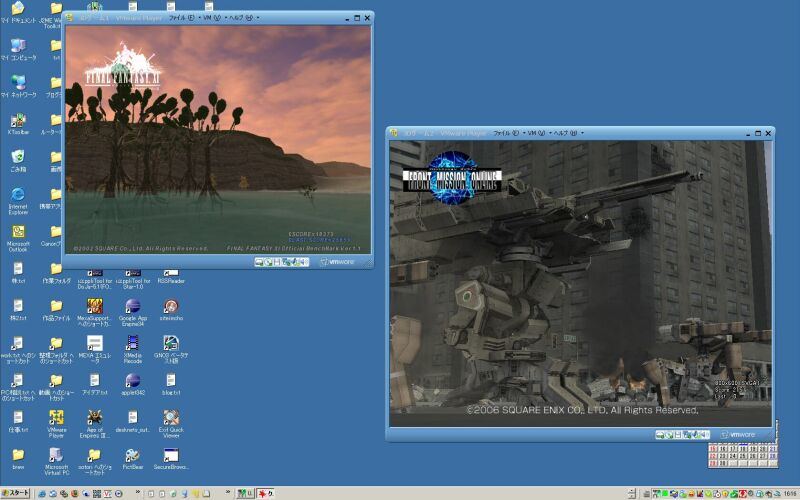Launch the MEXA エミュレータ shortcut
800x500 pixels.
click(x=94, y=349)
